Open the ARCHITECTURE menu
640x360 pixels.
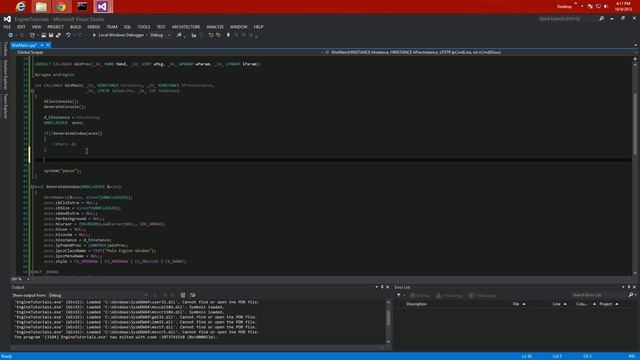186,27
